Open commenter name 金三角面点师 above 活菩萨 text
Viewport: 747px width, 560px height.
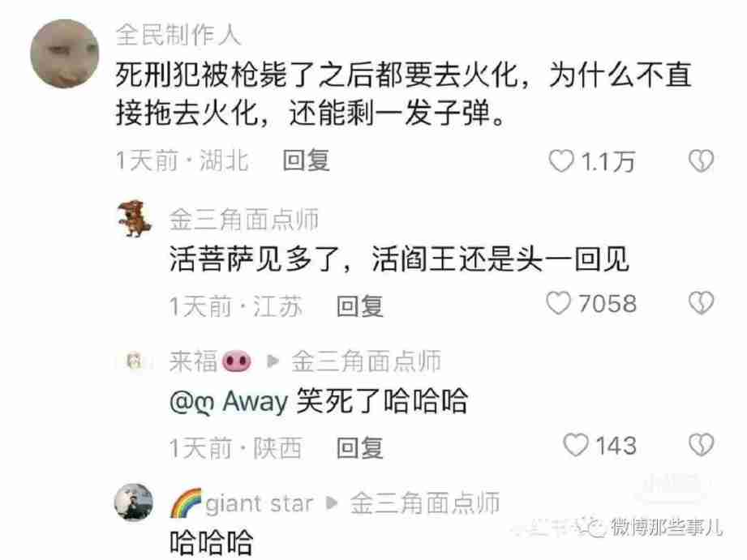click(244, 220)
